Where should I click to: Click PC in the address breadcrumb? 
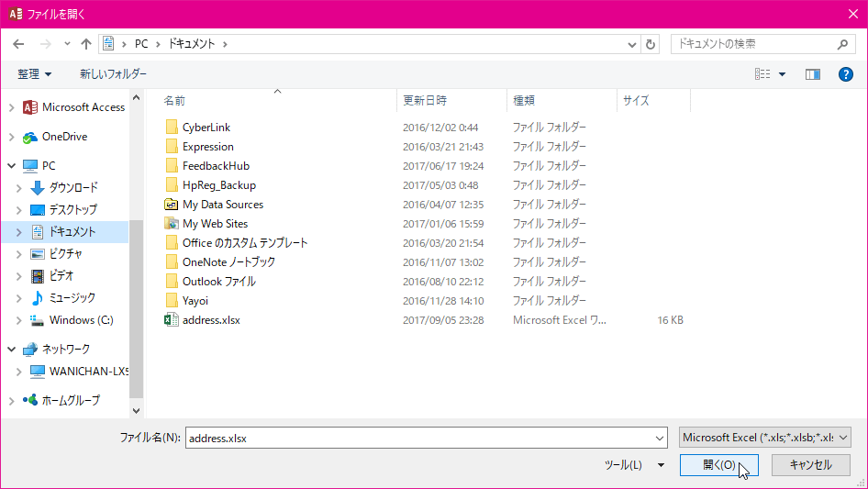141,44
